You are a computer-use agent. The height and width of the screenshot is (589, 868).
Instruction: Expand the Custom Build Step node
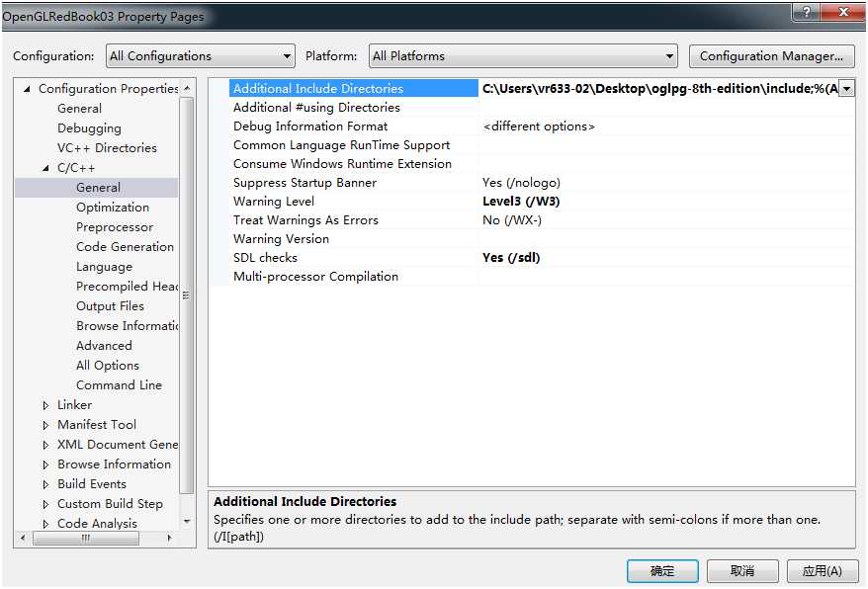point(45,504)
